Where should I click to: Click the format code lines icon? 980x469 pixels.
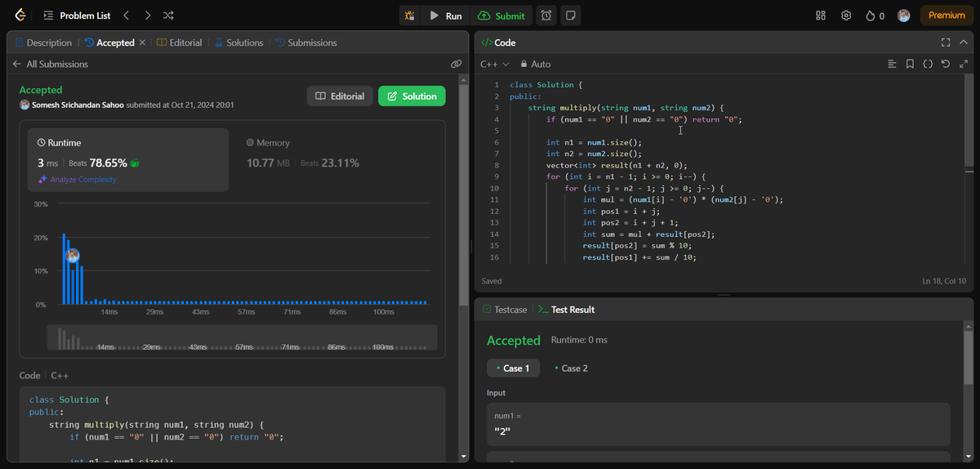892,64
